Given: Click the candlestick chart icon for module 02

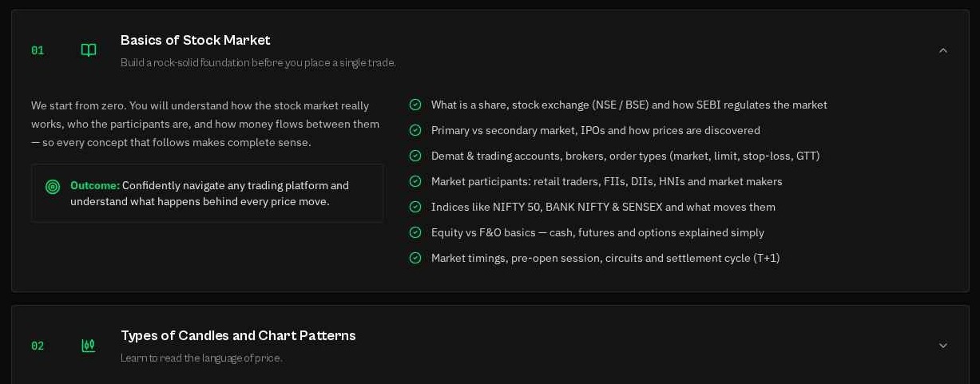Looking at the screenshot, I should (x=89, y=346).
